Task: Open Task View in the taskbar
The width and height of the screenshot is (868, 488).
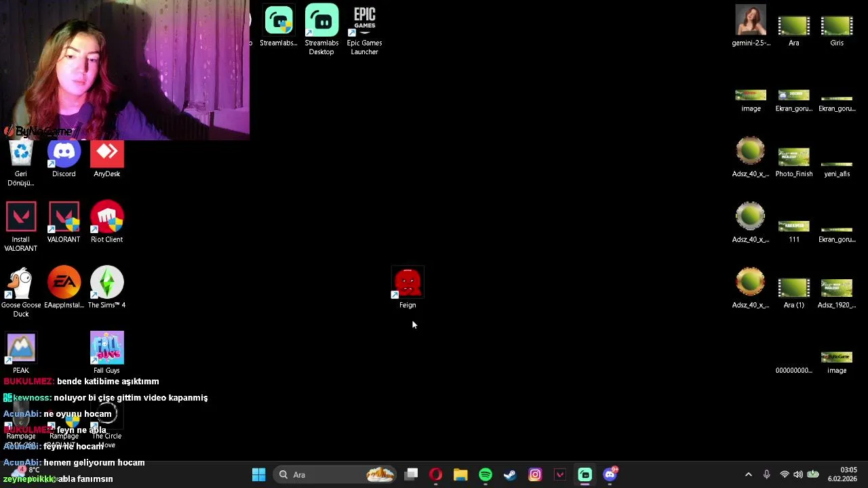Action: click(411, 474)
